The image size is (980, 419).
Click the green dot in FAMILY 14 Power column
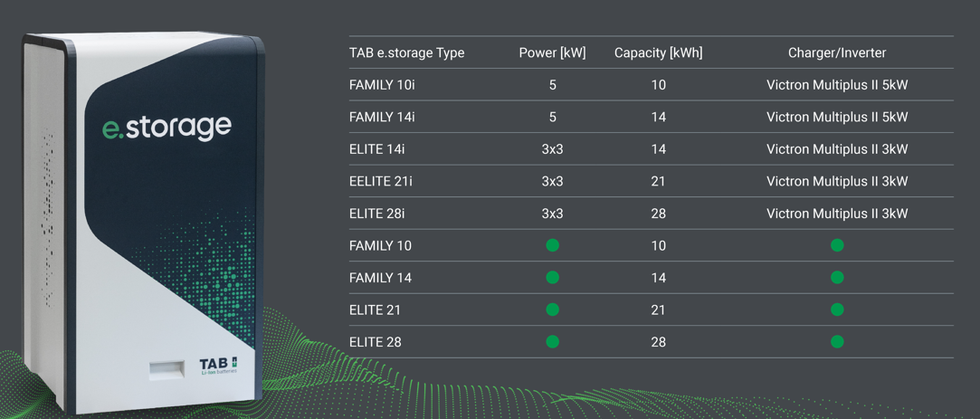tap(552, 278)
